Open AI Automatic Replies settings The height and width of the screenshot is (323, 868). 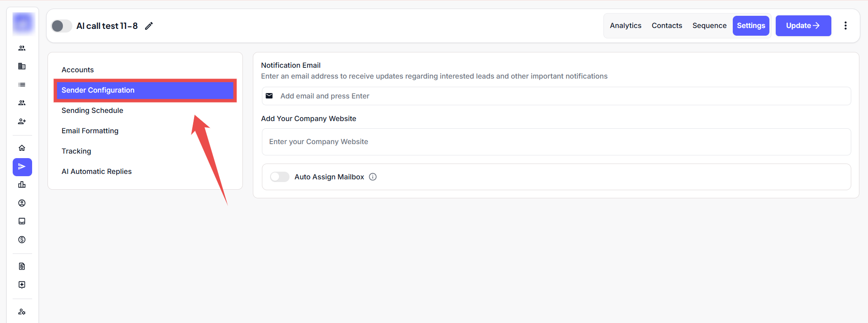[x=96, y=172]
